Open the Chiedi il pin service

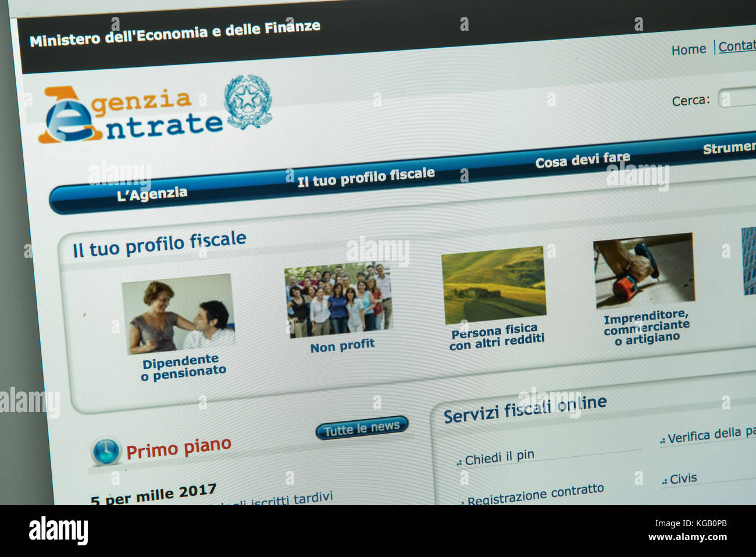coord(499,457)
